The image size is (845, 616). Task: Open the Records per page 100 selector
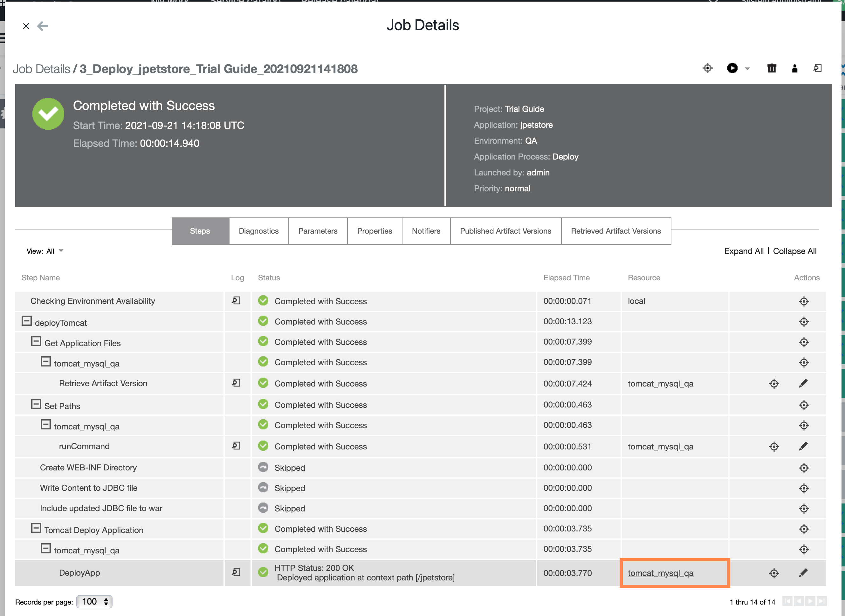94,602
